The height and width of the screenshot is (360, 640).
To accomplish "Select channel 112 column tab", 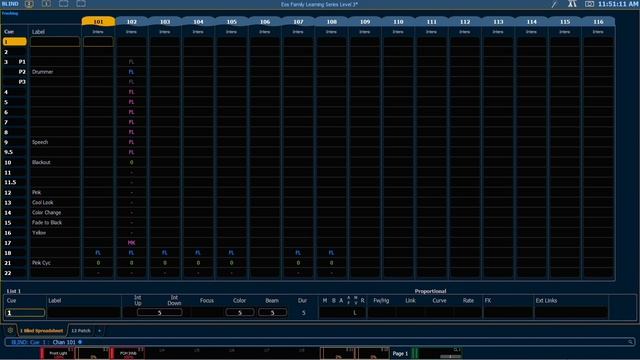I will coord(465,22).
